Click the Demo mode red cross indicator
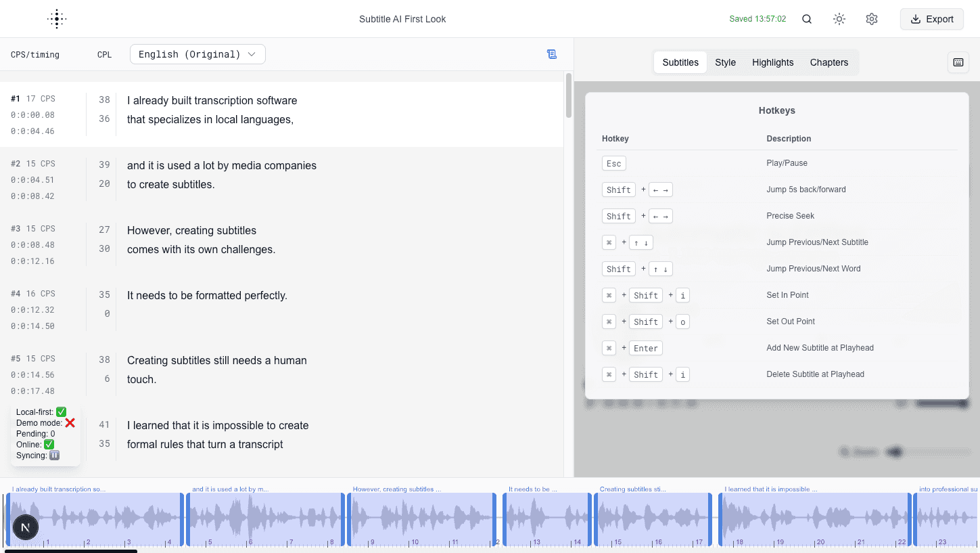The width and height of the screenshot is (980, 553). coord(70,423)
